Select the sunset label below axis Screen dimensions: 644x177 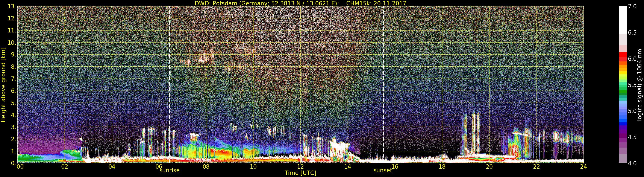point(383,171)
